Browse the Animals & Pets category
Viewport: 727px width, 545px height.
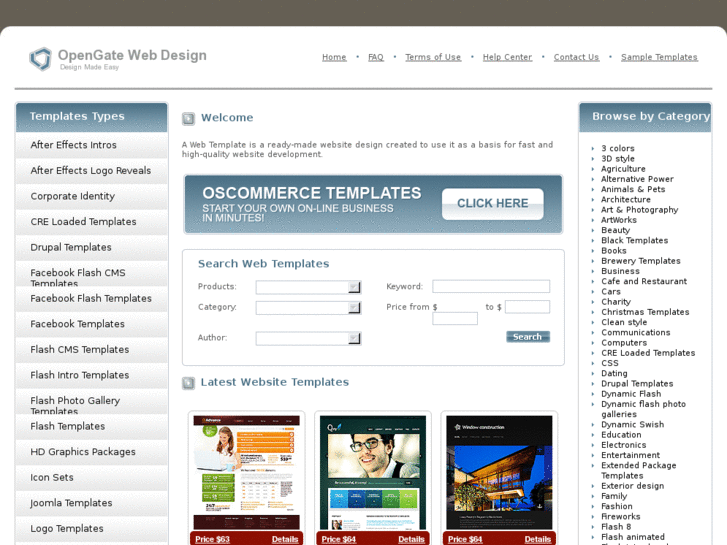(x=633, y=189)
